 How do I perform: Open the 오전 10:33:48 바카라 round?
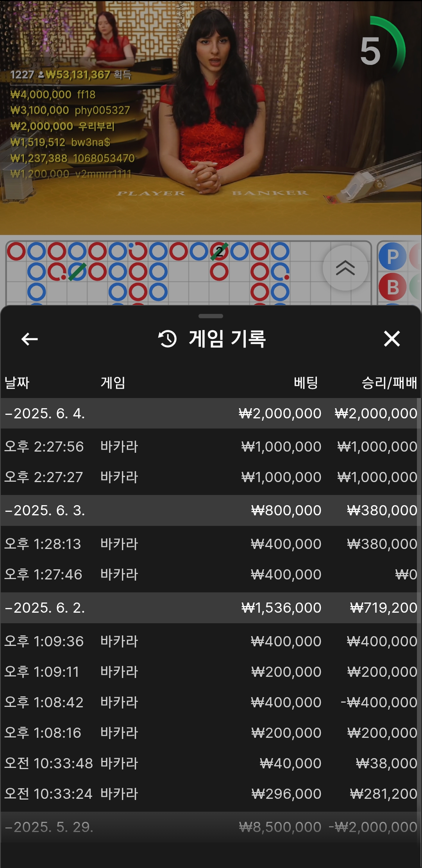coord(211,763)
